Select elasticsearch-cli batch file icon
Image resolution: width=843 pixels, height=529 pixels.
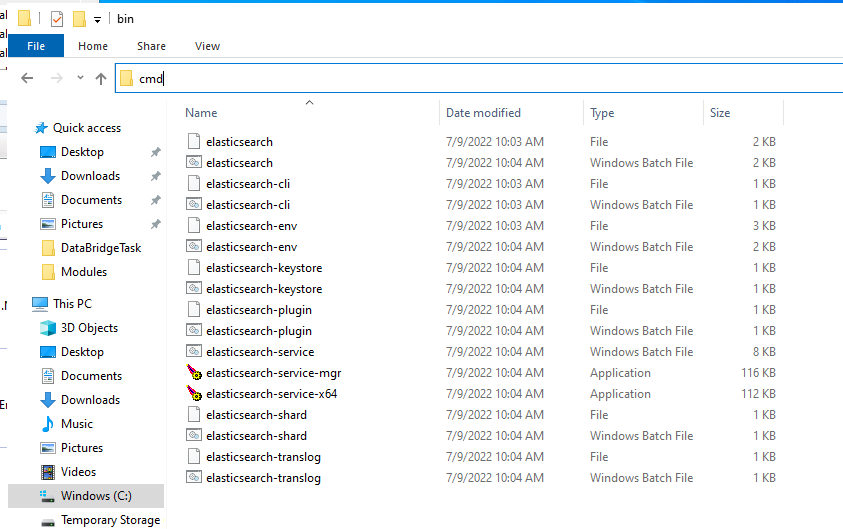pyautogui.click(x=194, y=204)
